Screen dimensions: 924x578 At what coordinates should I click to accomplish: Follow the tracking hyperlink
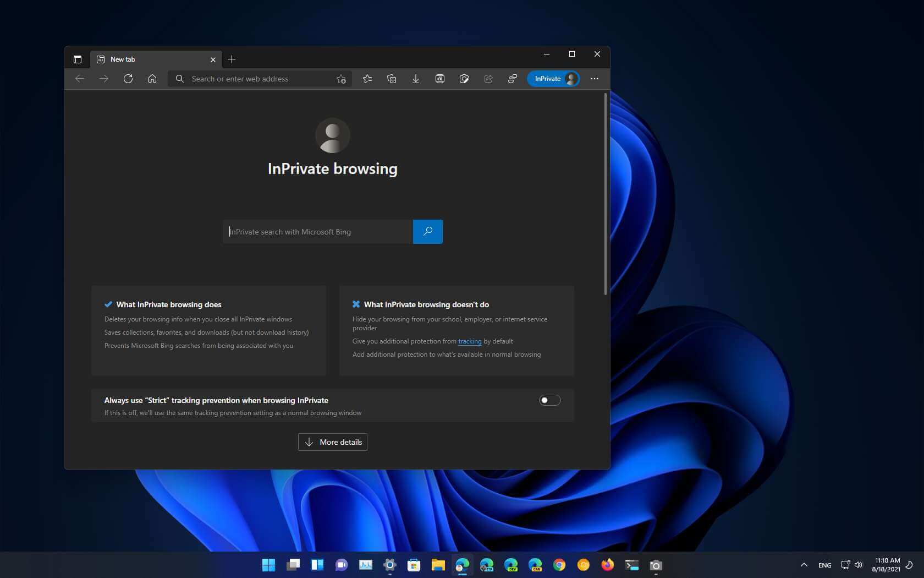(x=470, y=341)
